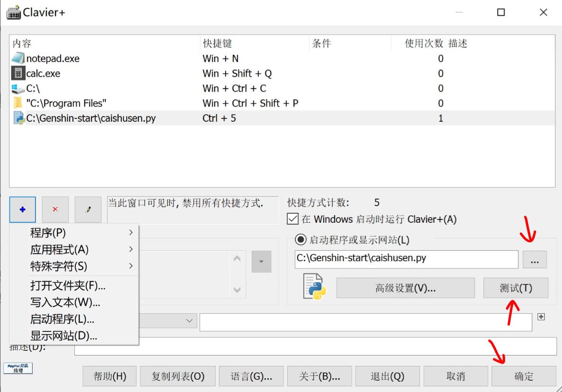Open the gray dropdown arrow button next to text box
Viewport: 562px width, 392px height.
[x=261, y=262]
